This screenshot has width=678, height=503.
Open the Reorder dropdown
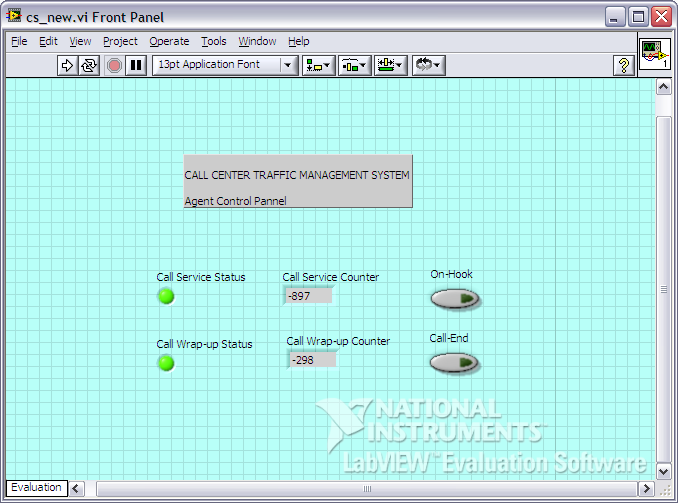pos(428,65)
